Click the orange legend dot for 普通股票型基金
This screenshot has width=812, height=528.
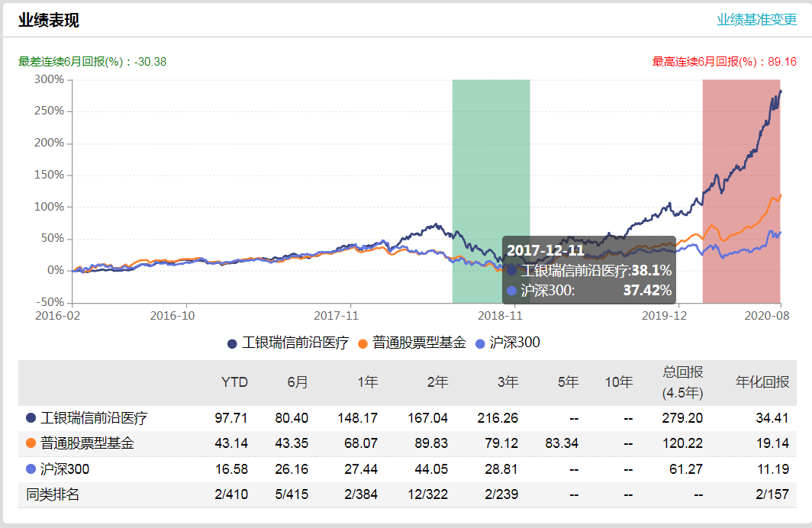(362, 343)
